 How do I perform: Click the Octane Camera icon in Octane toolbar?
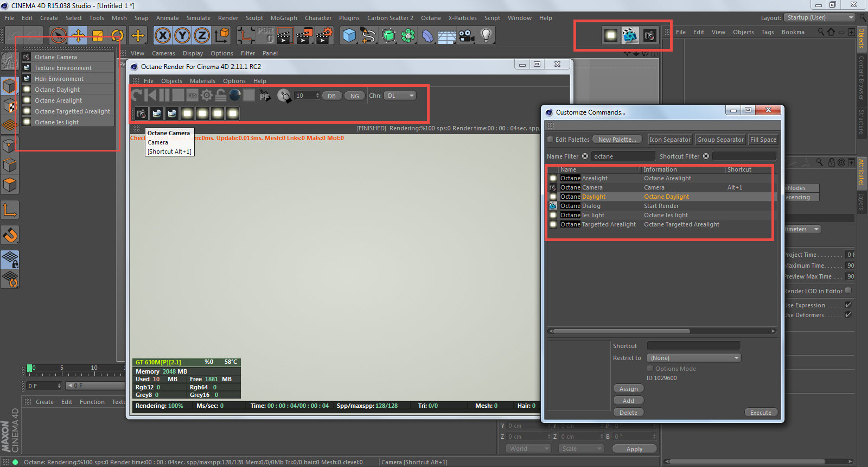tap(141, 113)
